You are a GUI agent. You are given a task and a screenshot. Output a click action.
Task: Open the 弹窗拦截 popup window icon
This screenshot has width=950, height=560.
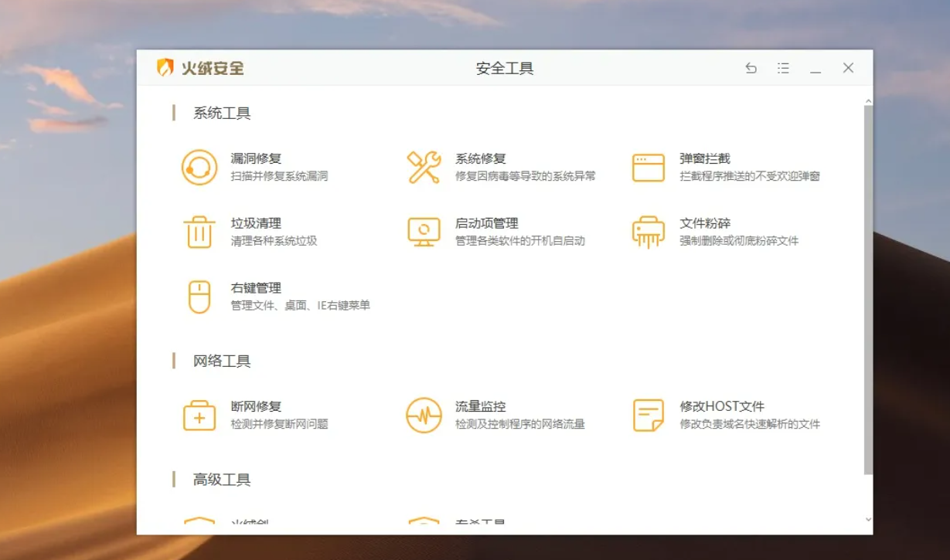(649, 168)
